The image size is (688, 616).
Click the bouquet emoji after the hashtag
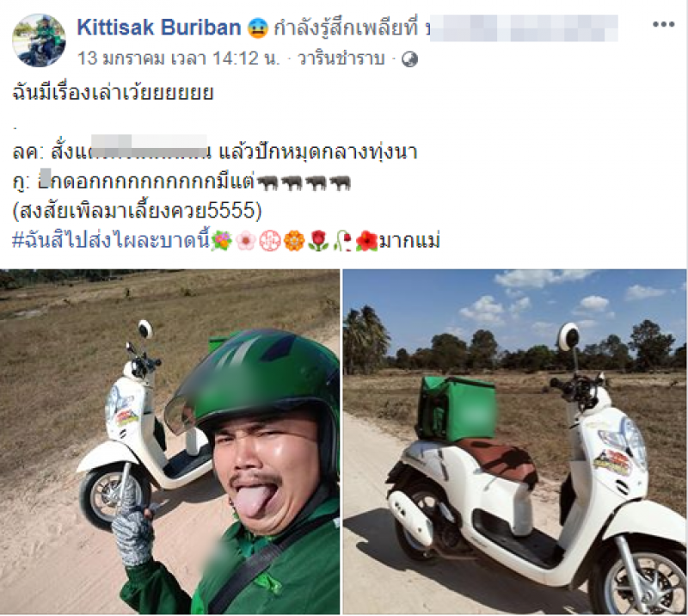point(222,241)
